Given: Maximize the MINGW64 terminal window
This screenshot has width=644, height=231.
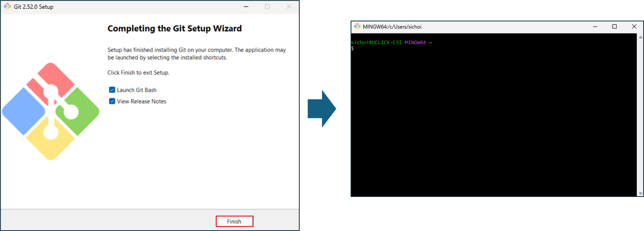Looking at the screenshot, I should coord(614,26).
